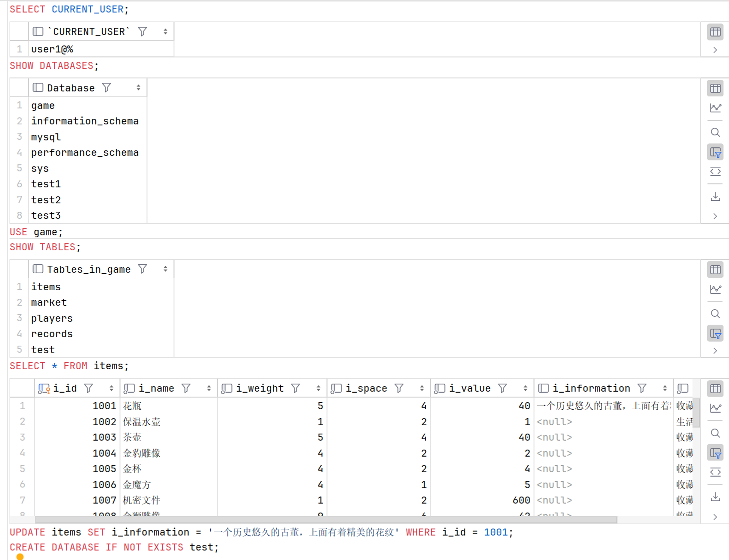The width and height of the screenshot is (729, 560).
Task: Select the mysql database row
Action: 88,137
